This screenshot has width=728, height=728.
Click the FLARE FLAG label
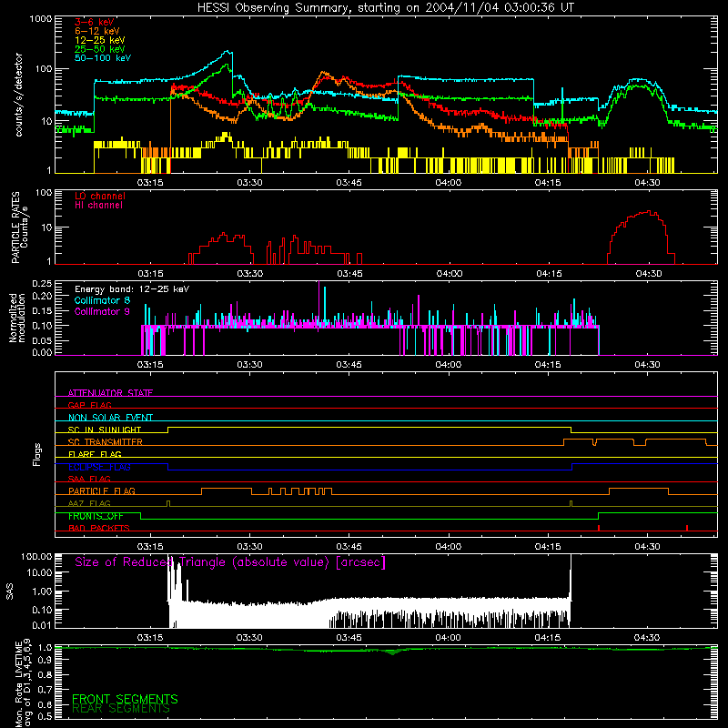(95, 454)
